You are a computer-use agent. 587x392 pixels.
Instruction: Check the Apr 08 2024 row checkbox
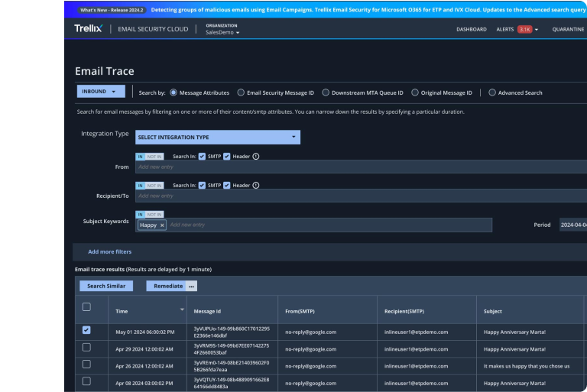click(86, 381)
